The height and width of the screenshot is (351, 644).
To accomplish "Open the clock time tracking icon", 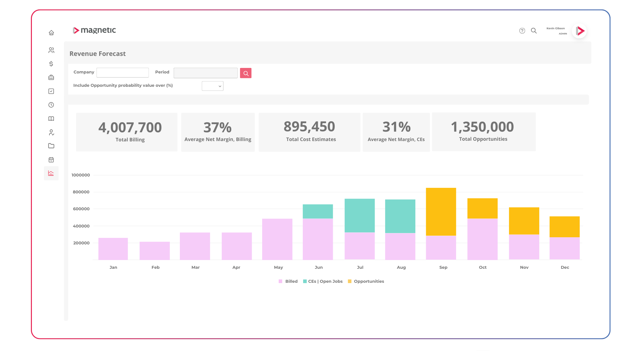I will [51, 105].
